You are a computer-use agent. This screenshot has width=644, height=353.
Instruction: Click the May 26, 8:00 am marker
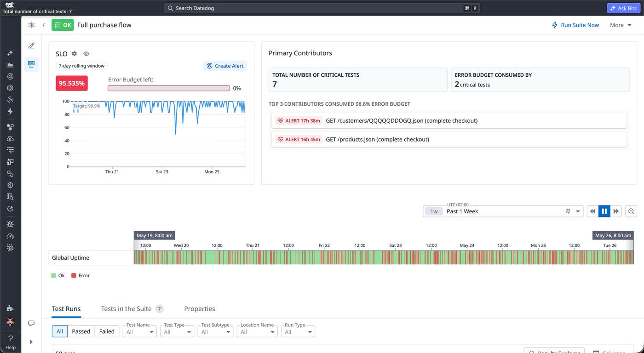[613, 235]
